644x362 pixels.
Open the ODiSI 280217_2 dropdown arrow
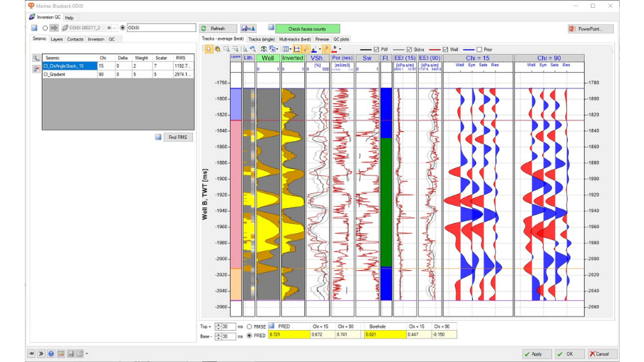click(x=115, y=28)
